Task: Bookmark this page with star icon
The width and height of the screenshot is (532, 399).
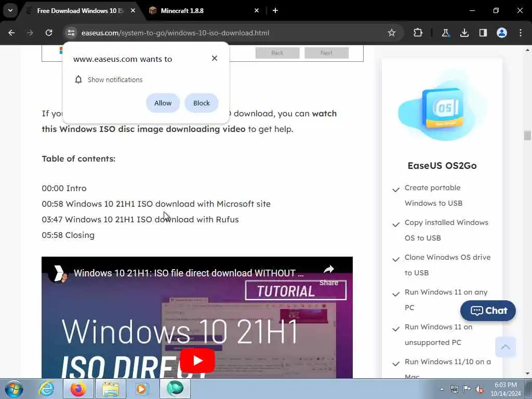Action: [392, 33]
